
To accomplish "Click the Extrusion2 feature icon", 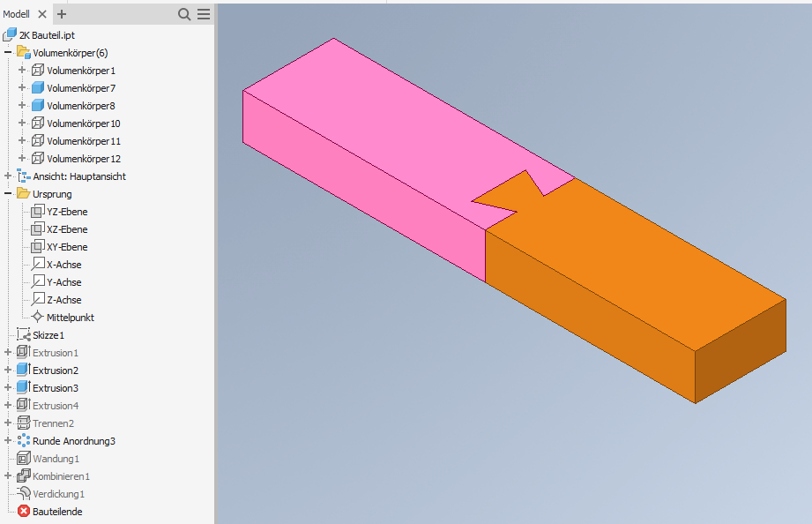I will coord(23,370).
